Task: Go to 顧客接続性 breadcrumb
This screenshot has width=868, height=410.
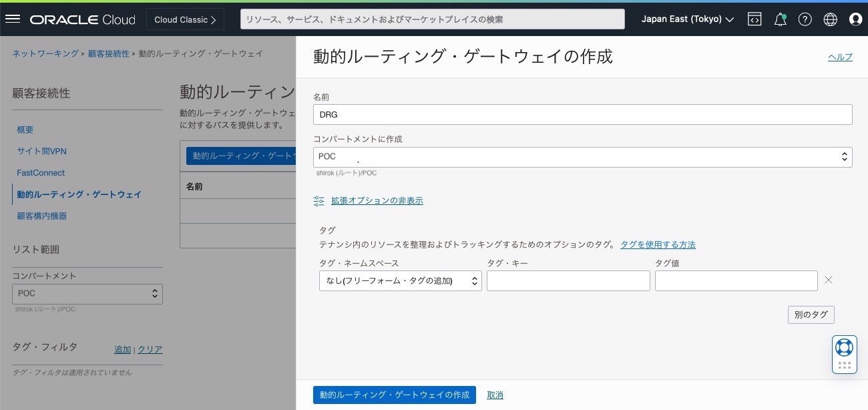Action: [x=109, y=53]
